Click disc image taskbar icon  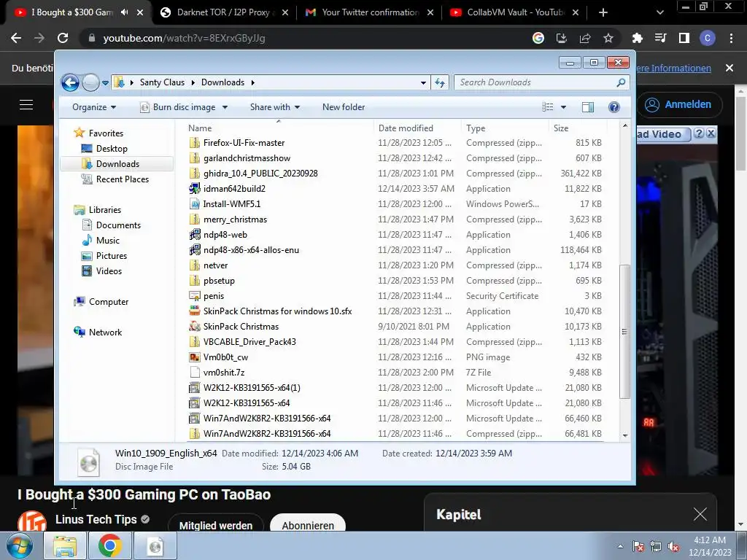pos(155,545)
